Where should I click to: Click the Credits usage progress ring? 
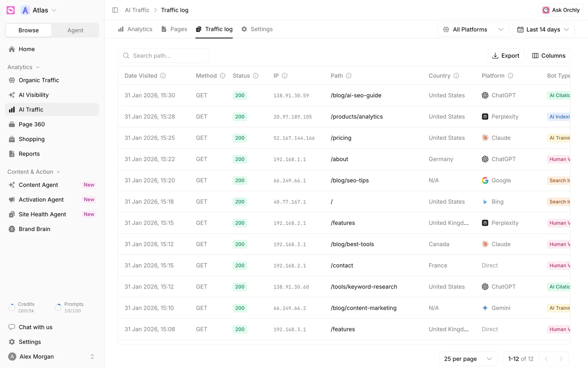click(x=12, y=307)
